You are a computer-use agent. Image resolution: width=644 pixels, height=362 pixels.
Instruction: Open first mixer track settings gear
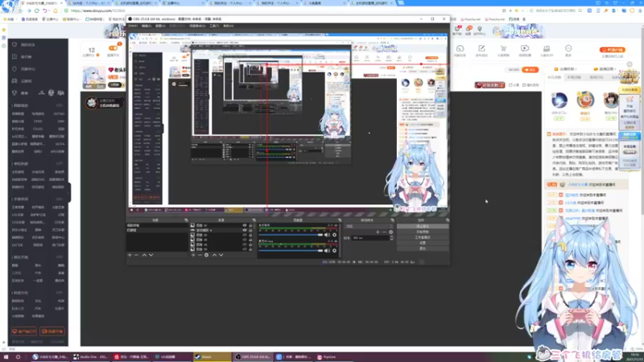pyautogui.click(x=334, y=235)
